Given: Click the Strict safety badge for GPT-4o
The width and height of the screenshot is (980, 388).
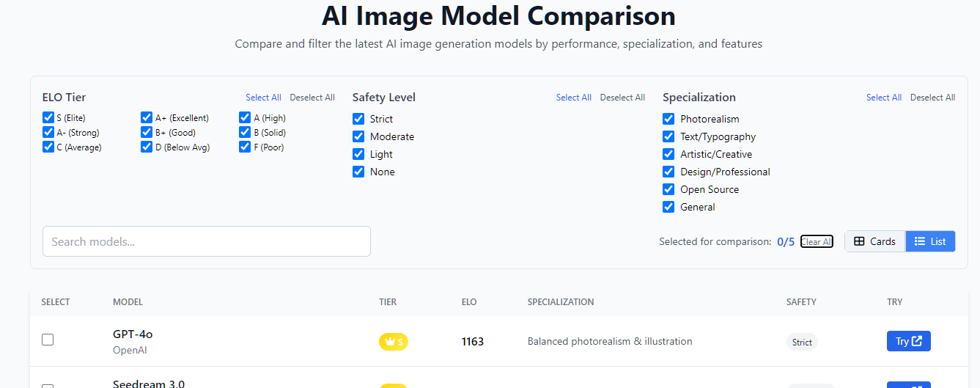Looking at the screenshot, I should point(802,342).
